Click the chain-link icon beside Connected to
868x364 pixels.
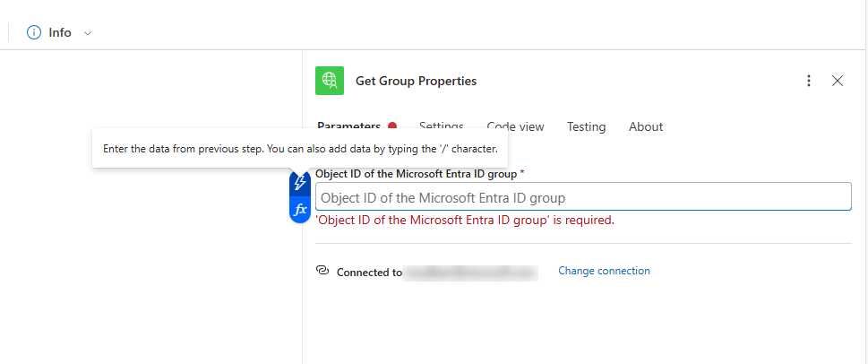click(x=323, y=271)
